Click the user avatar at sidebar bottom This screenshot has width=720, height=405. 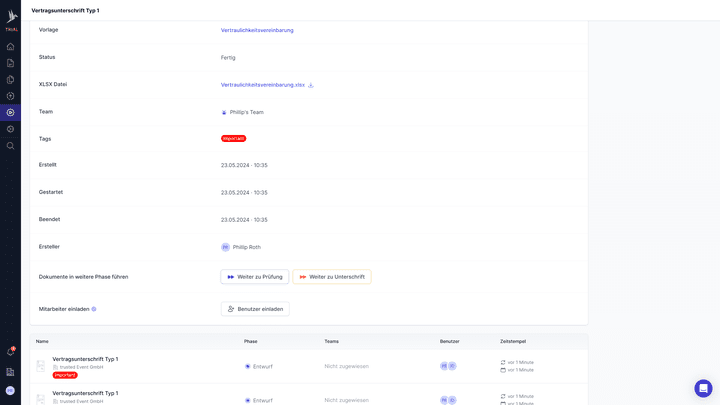[10, 390]
